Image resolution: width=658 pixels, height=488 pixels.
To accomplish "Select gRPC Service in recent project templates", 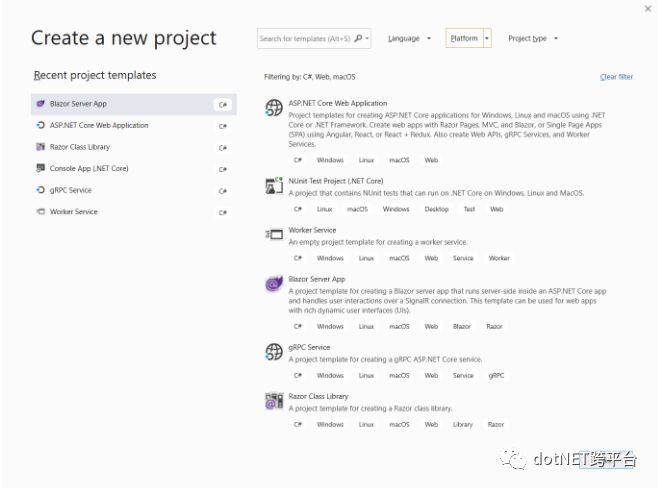I will click(x=133, y=190).
